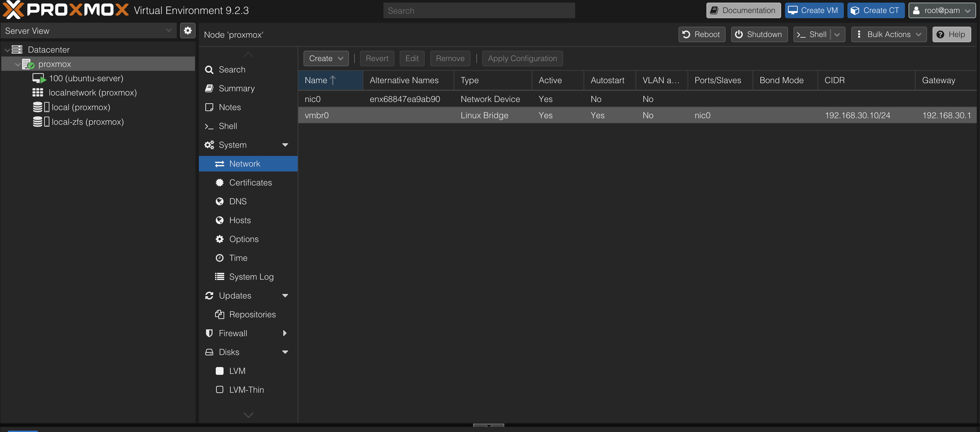
Task: Collapse the Updates menu section
Action: click(285, 296)
